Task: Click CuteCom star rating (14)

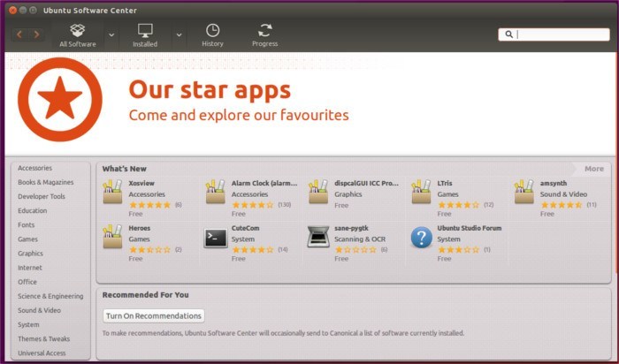Action: 253,250
